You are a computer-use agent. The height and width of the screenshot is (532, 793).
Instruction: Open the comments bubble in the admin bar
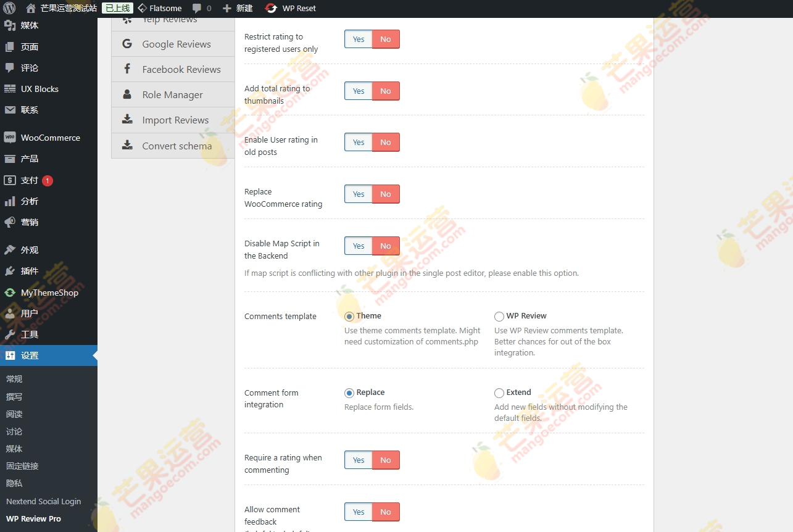[197, 8]
